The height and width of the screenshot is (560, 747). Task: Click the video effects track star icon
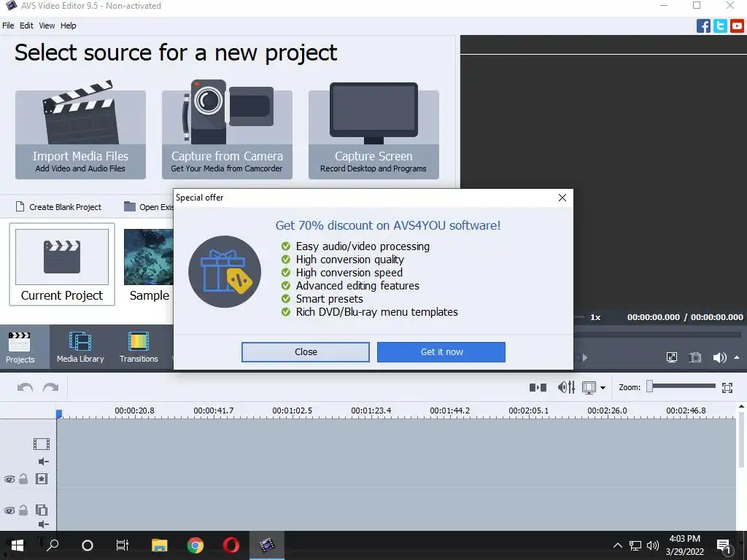pyautogui.click(x=42, y=479)
